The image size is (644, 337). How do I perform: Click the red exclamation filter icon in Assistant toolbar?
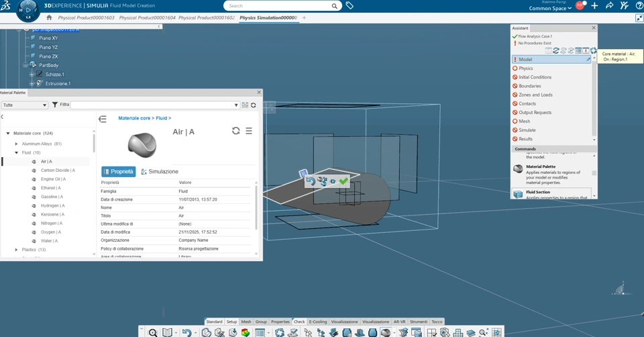pos(586,50)
